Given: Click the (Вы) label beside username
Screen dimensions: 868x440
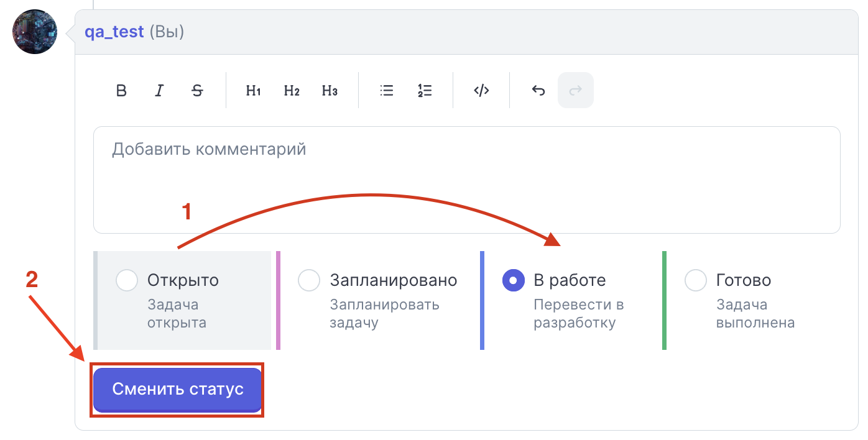Looking at the screenshot, I should pos(167,32).
